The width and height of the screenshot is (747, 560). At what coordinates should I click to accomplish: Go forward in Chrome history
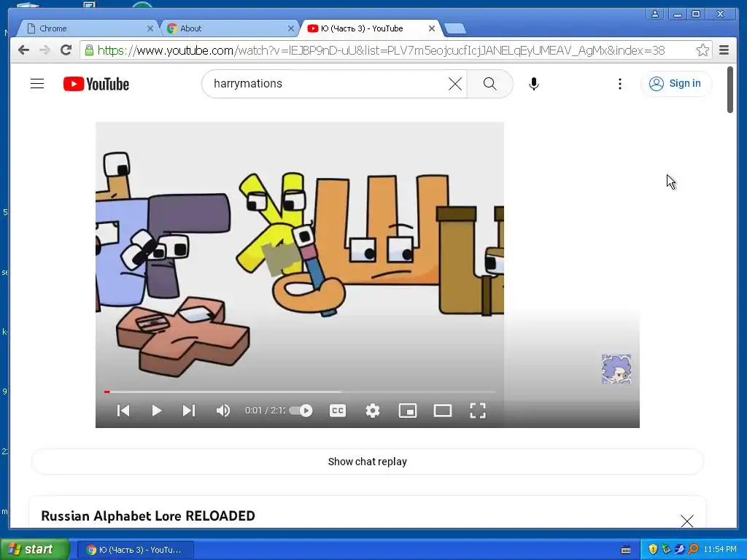(44, 50)
